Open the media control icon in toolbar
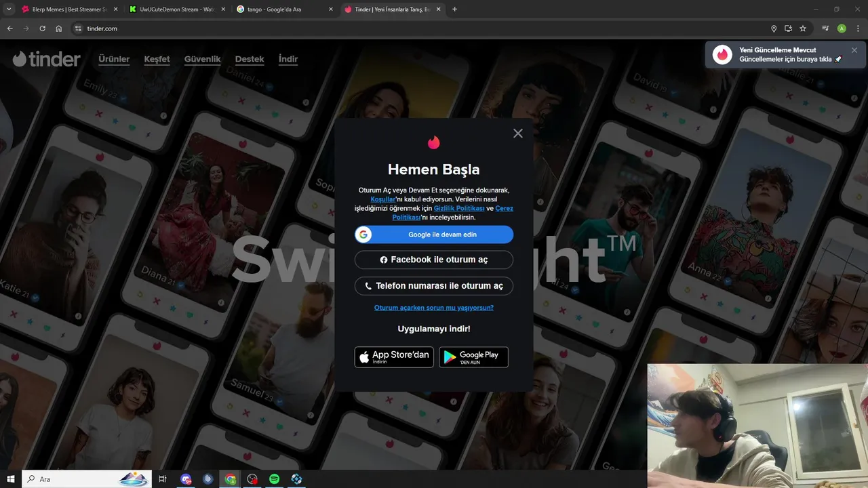This screenshot has width=868, height=488. click(825, 28)
